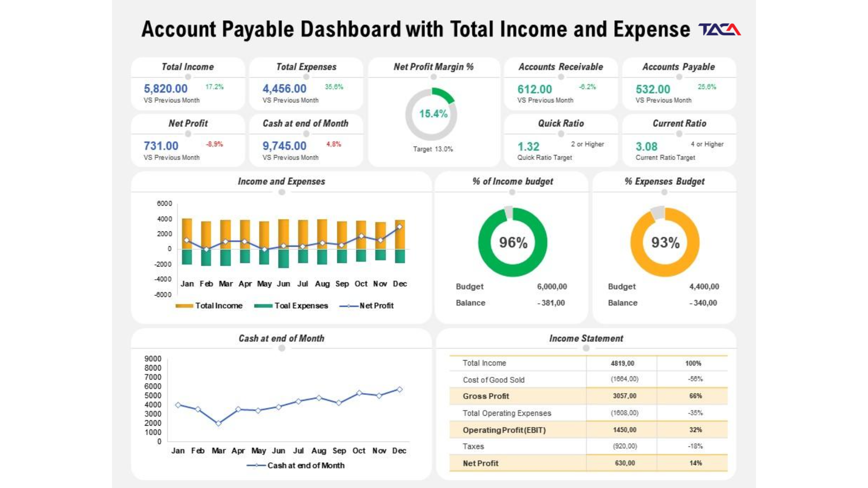Click the 4819,00 total income cell
Screen dimensions: 868x488
pos(623,363)
